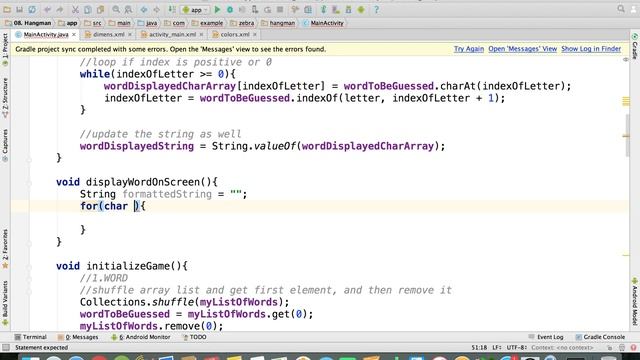Image resolution: width=640 pixels, height=360 pixels.
Task: Click the Cut scissors icon
Action: [x=76, y=9]
